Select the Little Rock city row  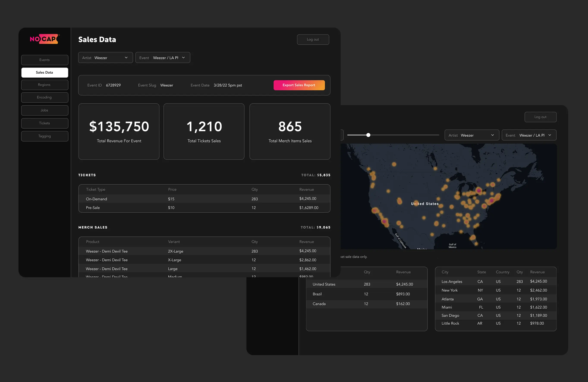point(496,323)
